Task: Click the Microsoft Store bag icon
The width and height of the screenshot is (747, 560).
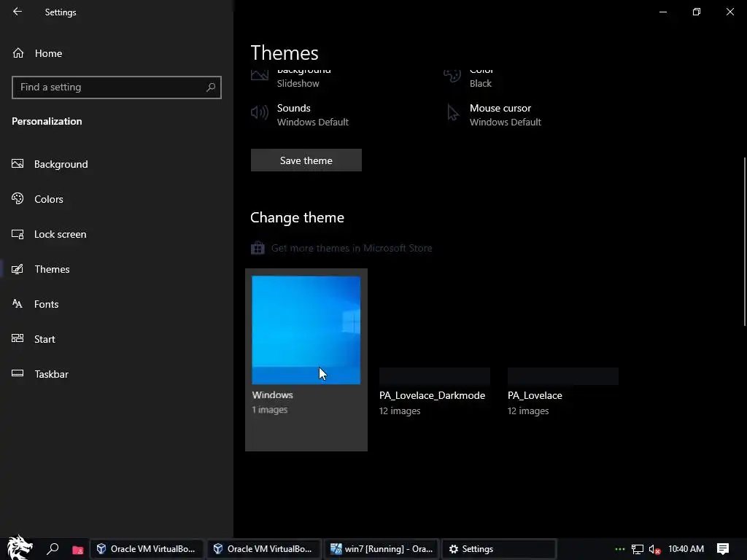Action: 258,248
